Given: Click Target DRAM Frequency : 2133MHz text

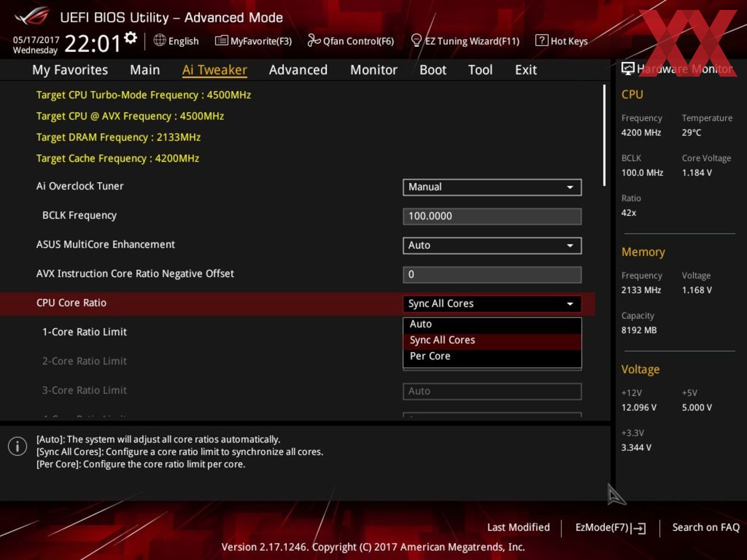Looking at the screenshot, I should point(119,137).
